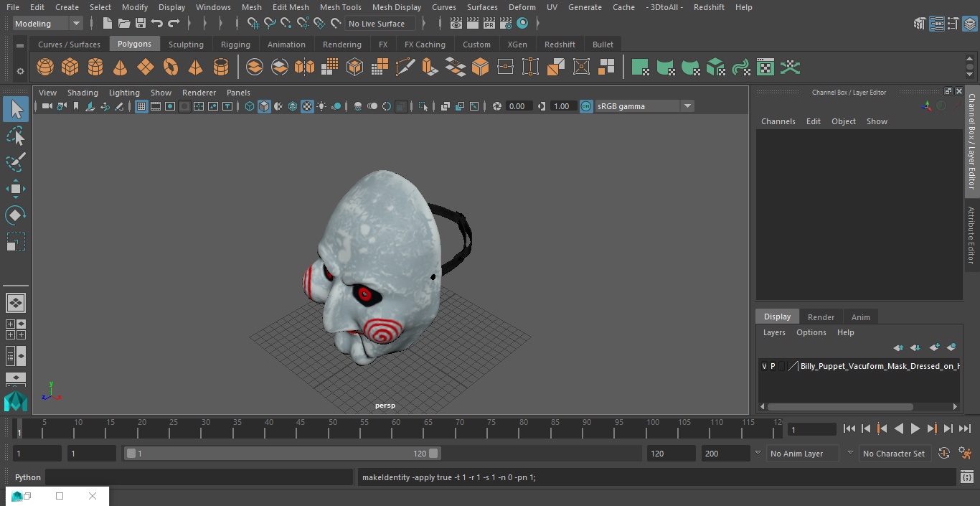Select the Lasso select tool
The image size is (980, 506).
(x=16, y=136)
